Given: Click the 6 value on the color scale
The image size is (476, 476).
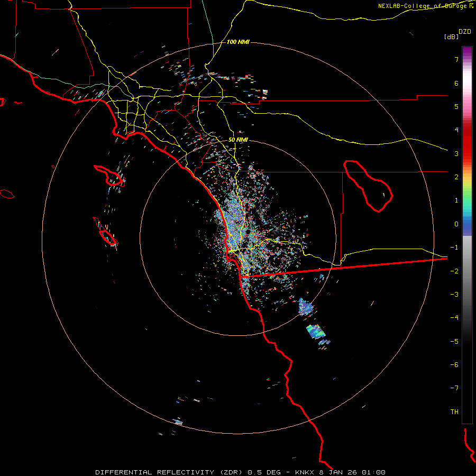Looking at the screenshot, I should pyautogui.click(x=456, y=83).
